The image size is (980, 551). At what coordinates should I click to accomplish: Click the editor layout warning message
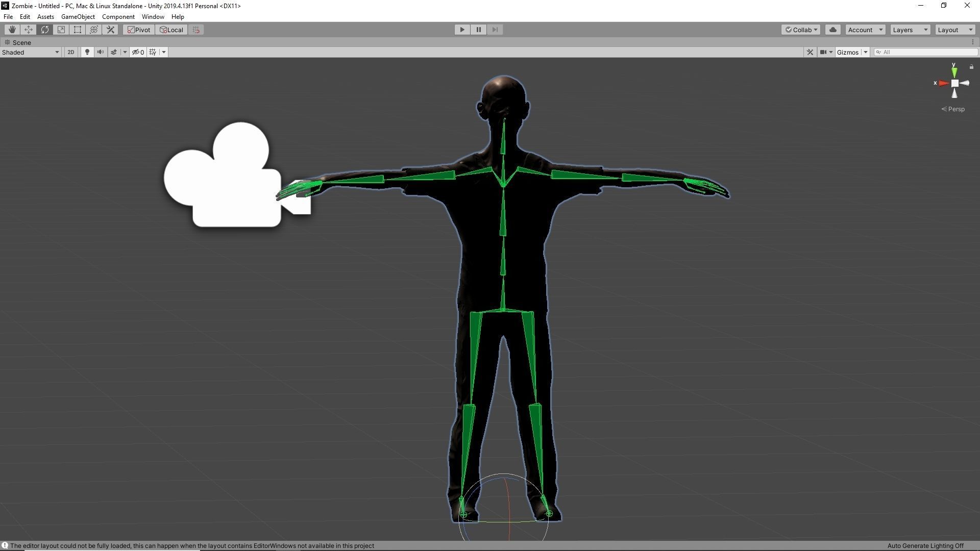point(192,546)
